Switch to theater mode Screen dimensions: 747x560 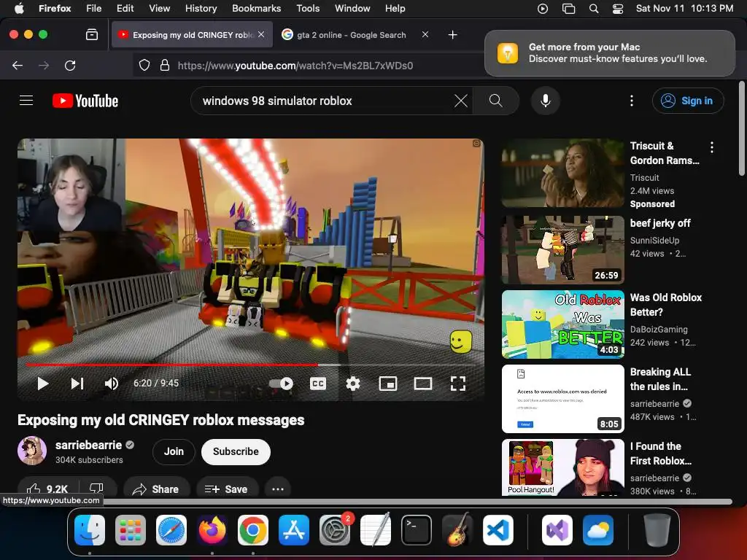pos(422,384)
